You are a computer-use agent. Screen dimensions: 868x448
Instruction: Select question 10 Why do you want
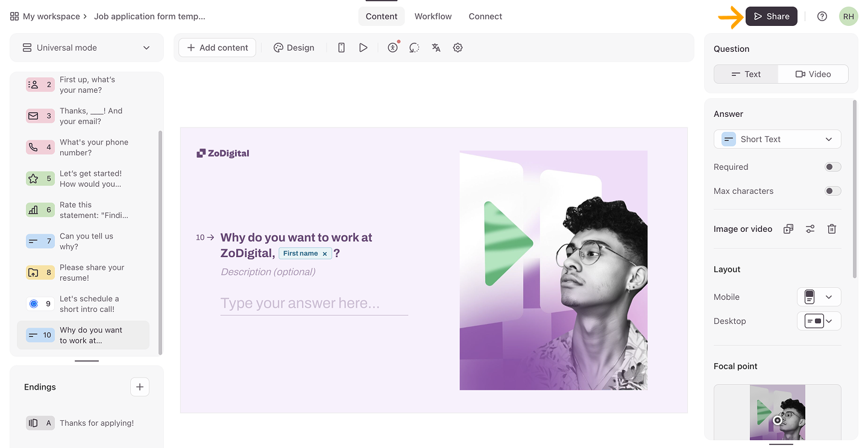pos(83,335)
